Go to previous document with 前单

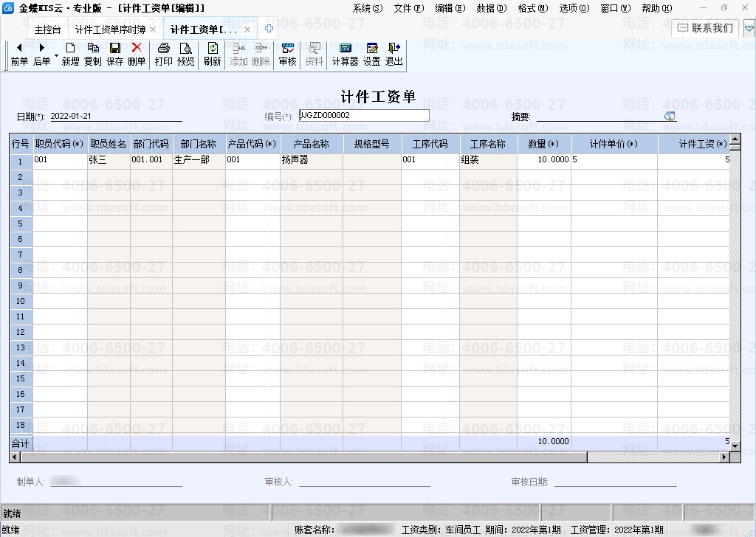coord(19,54)
